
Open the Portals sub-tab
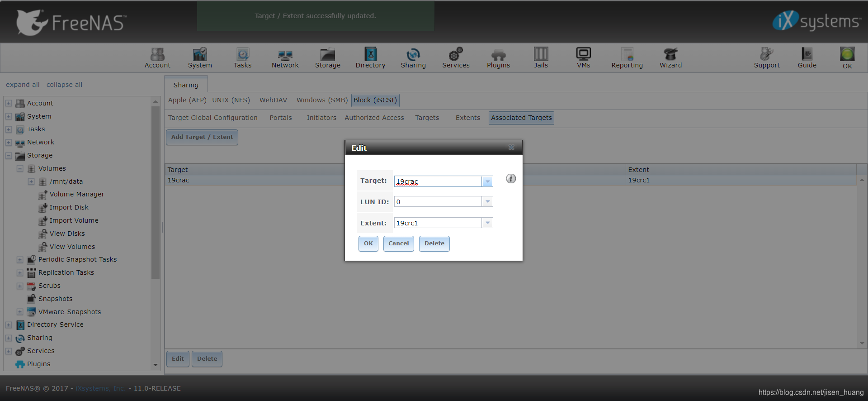(x=281, y=118)
